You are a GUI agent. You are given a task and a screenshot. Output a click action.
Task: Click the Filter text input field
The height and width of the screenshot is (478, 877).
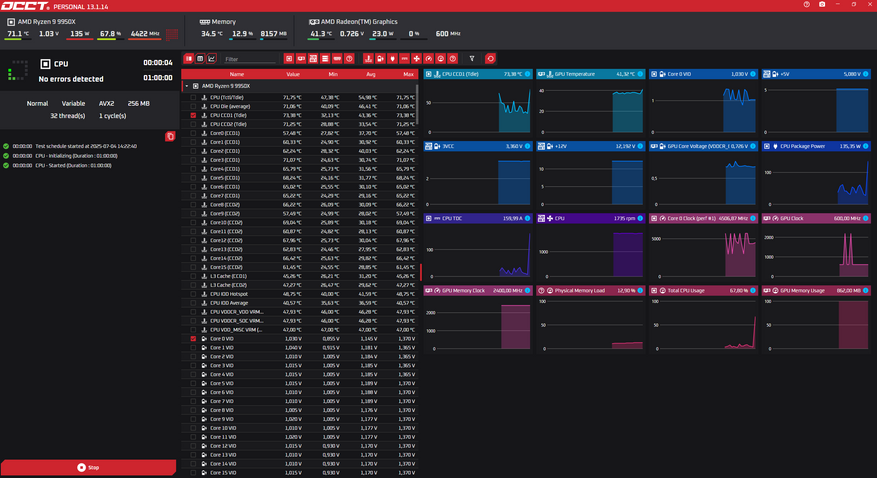point(250,59)
